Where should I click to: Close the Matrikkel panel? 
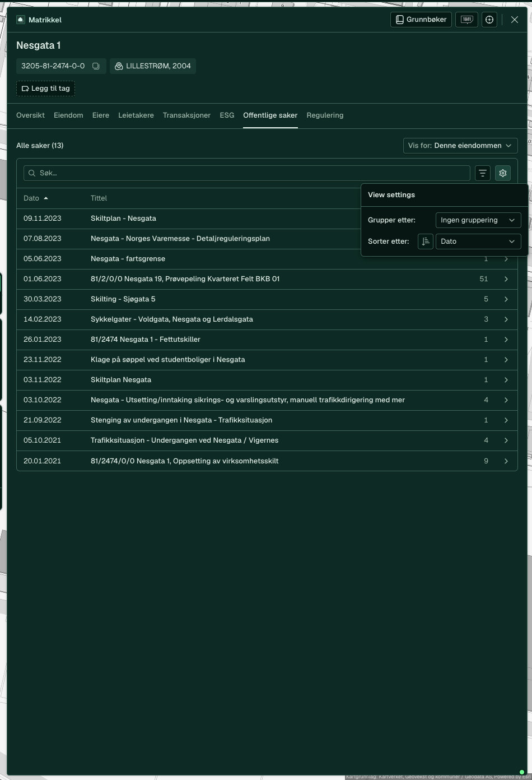click(515, 20)
